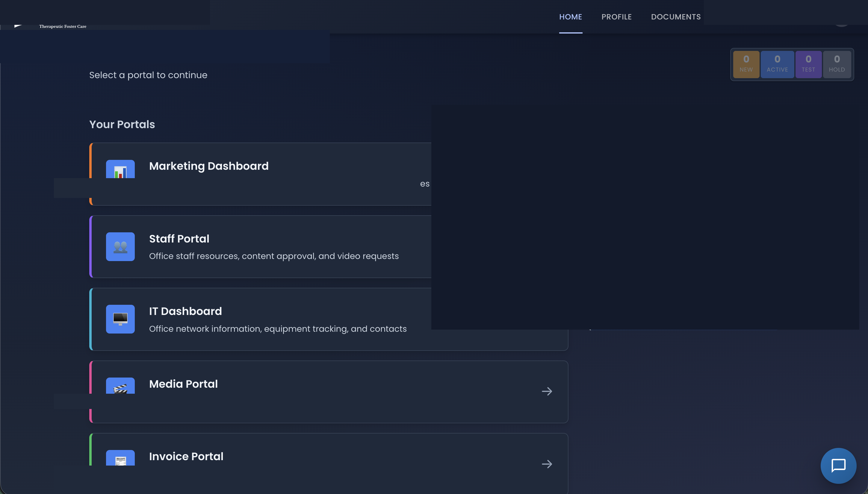Switch to the PROFILE tab
This screenshot has height=494, width=868.
click(616, 17)
